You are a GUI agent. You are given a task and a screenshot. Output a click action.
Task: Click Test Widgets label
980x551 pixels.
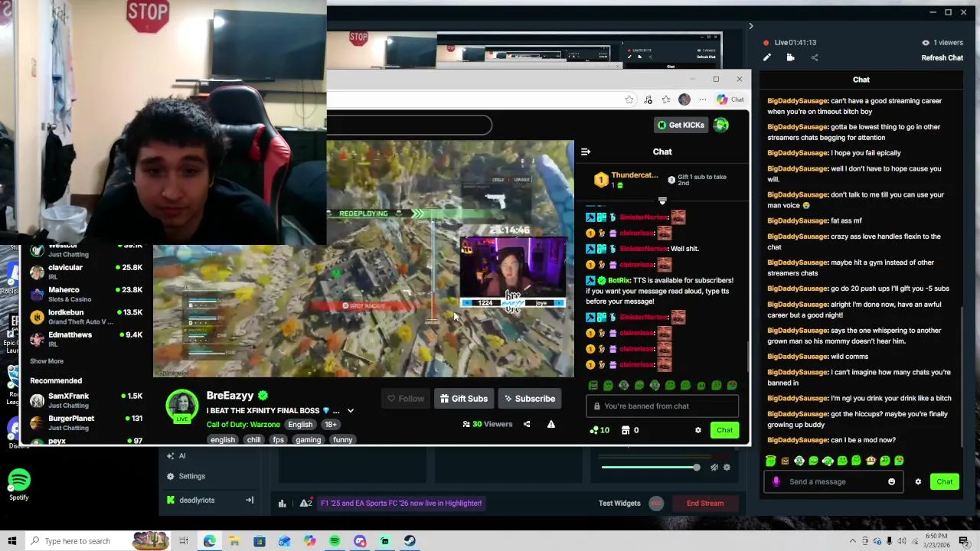[x=619, y=503]
